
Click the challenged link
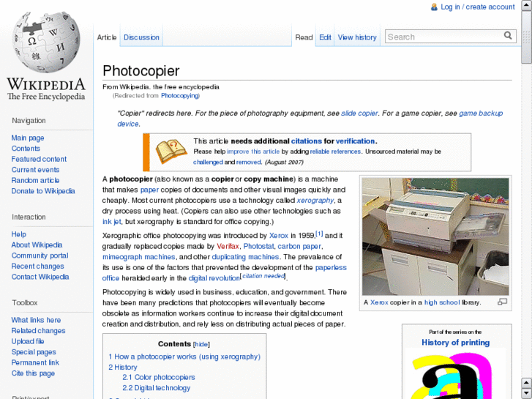(208, 163)
